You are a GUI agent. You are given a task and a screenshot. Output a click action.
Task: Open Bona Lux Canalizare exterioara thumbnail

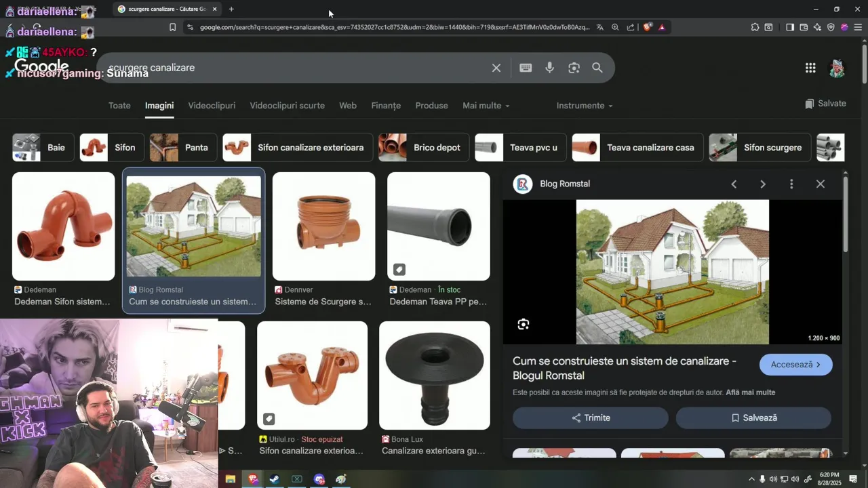coord(435,375)
